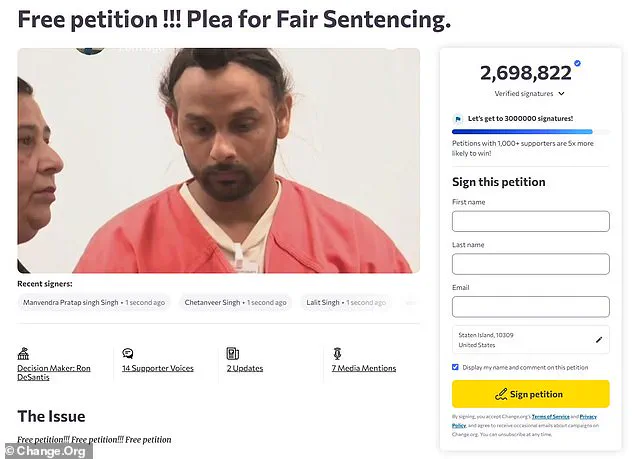Click the Media Mentions microphone icon
Screen dimensions: 634x459
click(337, 354)
